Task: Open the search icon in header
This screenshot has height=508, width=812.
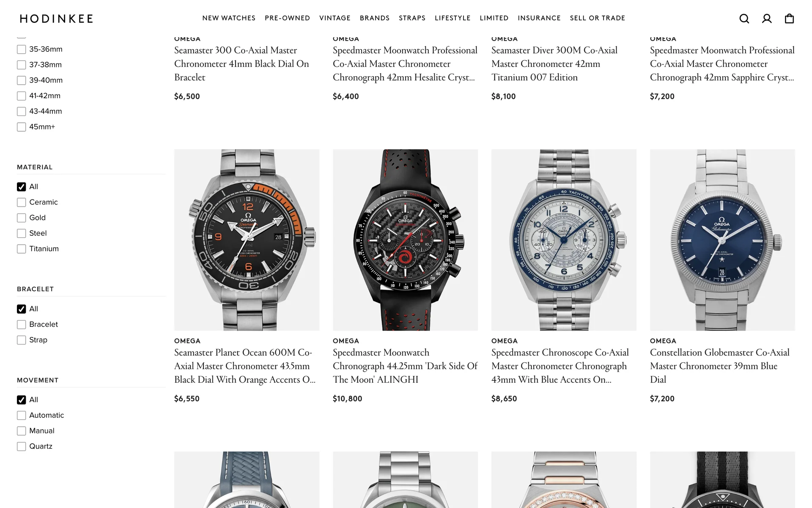Action: (x=744, y=19)
